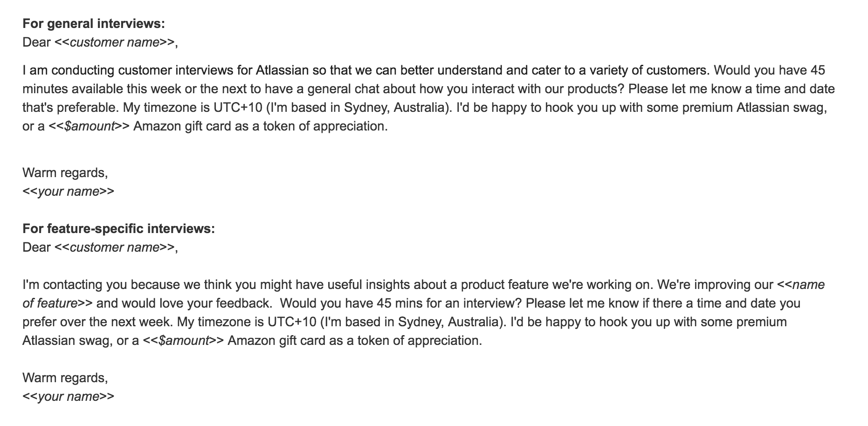
Task: Click the first 'your name' placeholder
Action: point(68,192)
